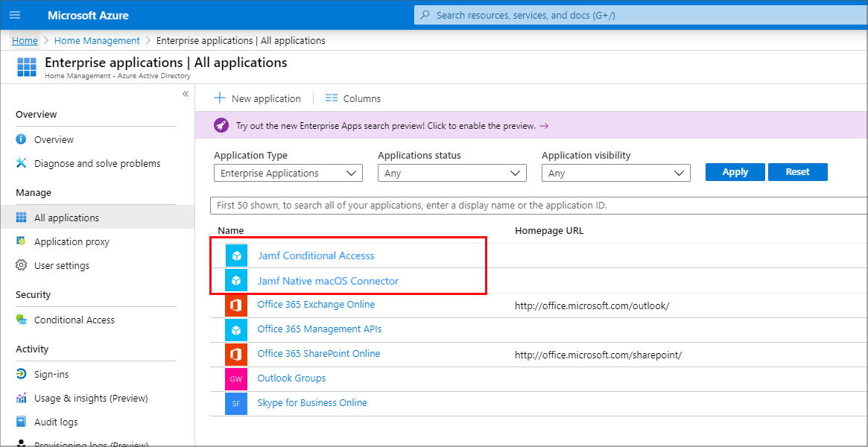Open Office 365 SharePoint Online link
The height and width of the screenshot is (447, 868).
tap(319, 353)
